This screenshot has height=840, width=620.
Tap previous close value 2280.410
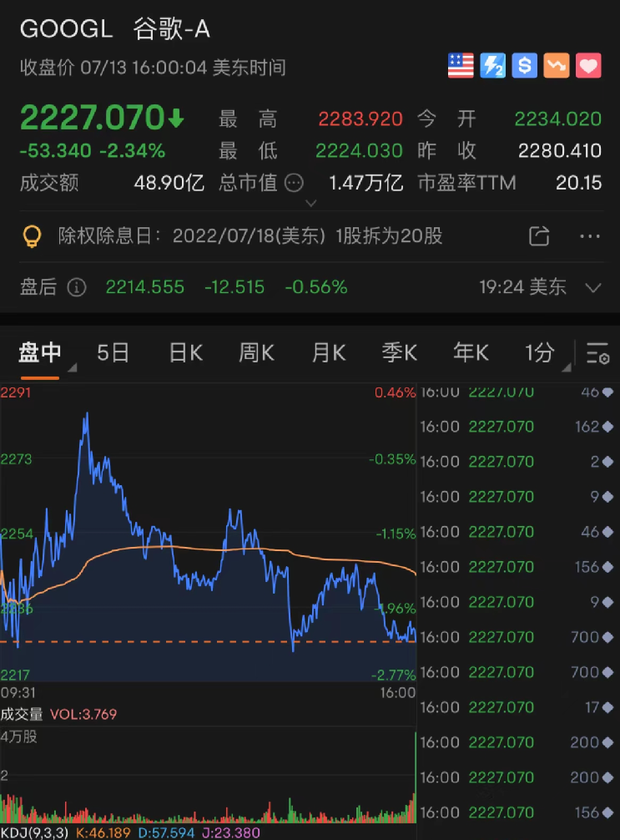coord(560,151)
